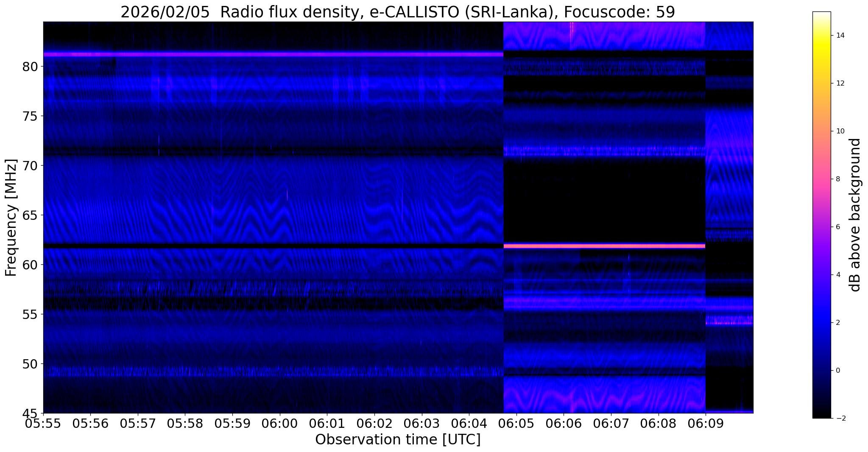Click the 45 MHz frequency tick label

pos(31,413)
